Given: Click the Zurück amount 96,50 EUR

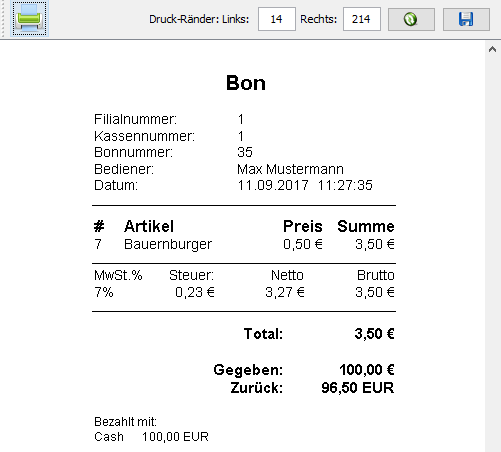Looking at the screenshot, I should point(358,388).
